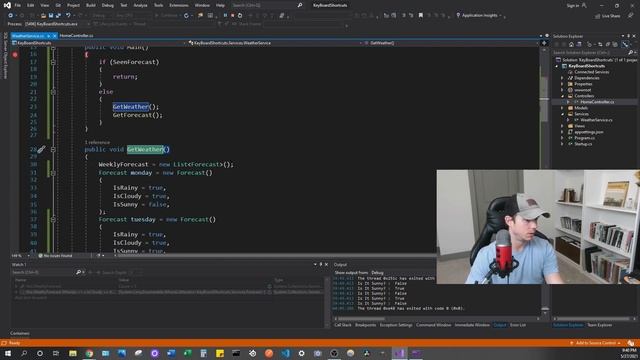Open Chrome from the taskbar
Screen dimensions: 640x360
pos(89,353)
